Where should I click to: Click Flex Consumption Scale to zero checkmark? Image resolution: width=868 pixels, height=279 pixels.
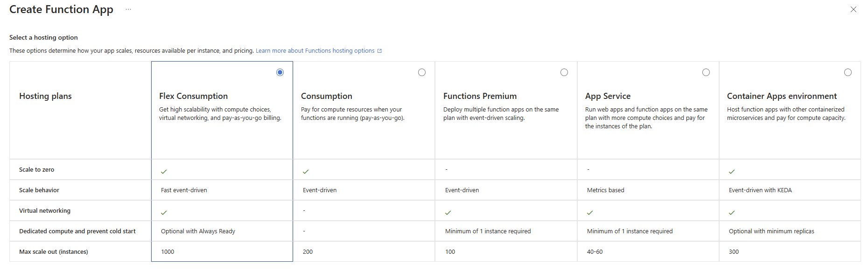[x=164, y=172]
